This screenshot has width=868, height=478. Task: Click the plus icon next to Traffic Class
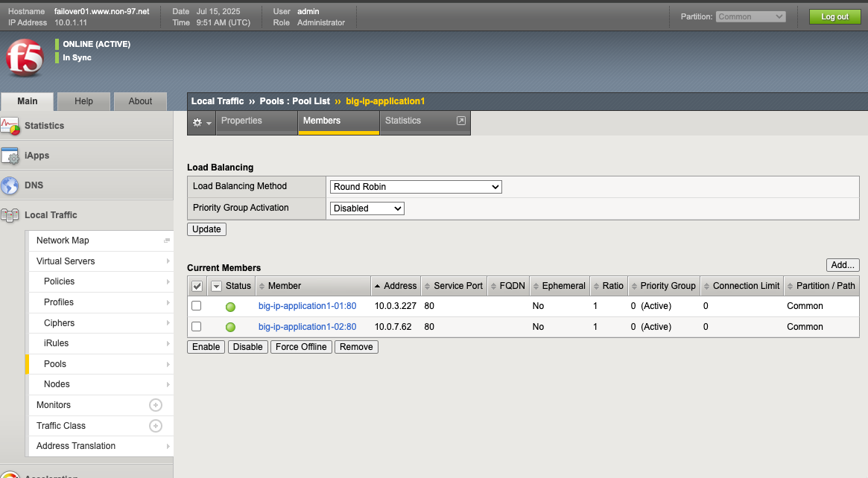[x=156, y=425]
